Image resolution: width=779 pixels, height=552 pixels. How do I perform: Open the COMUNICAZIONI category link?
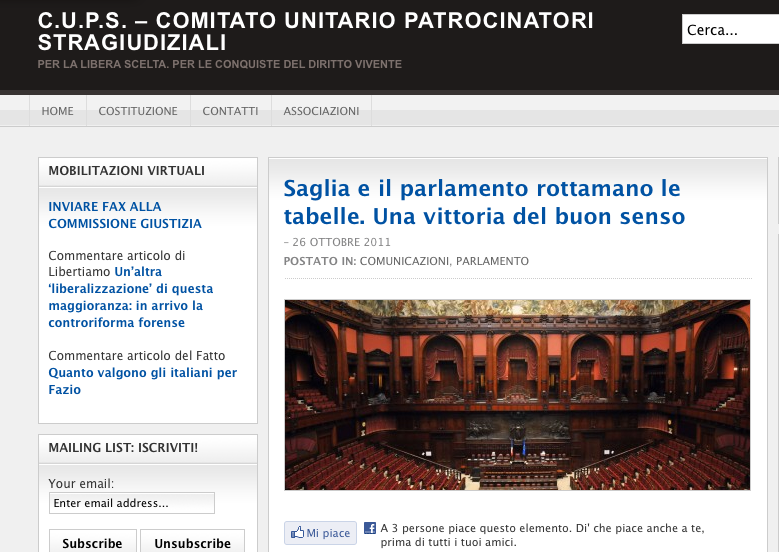tap(404, 261)
